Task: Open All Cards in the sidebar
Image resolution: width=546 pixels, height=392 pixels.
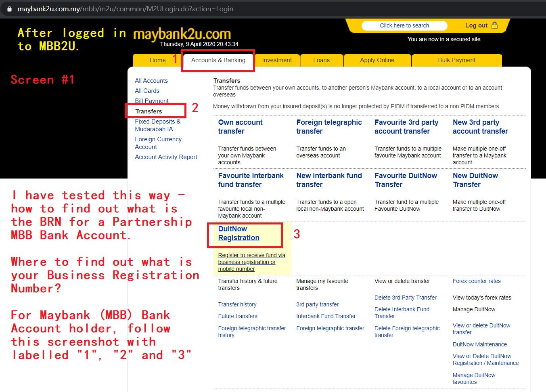Action: point(147,91)
